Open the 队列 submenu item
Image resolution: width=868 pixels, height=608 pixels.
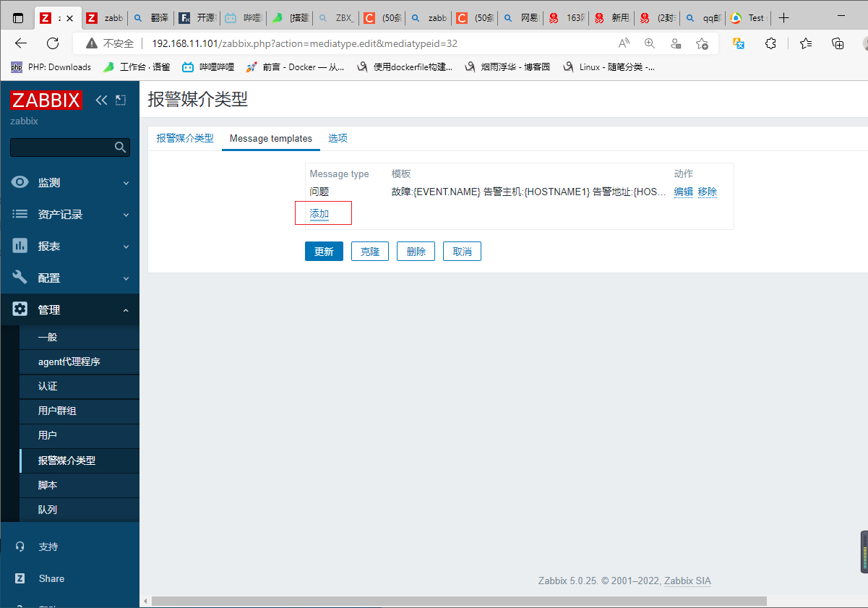click(x=80, y=510)
